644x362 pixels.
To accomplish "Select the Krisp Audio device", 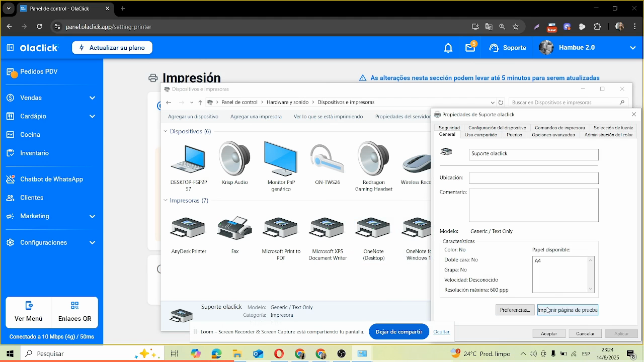I will point(235,164).
